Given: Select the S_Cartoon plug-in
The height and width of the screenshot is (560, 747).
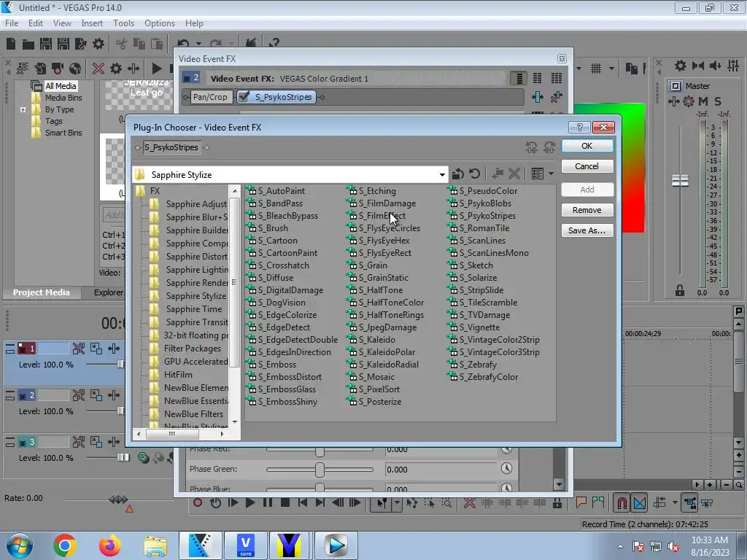Looking at the screenshot, I should point(272,241).
